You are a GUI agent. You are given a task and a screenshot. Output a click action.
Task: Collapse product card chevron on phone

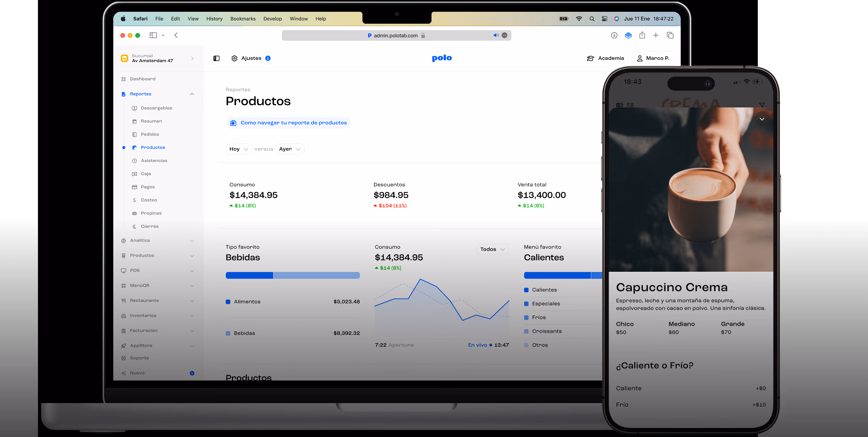coord(762,119)
